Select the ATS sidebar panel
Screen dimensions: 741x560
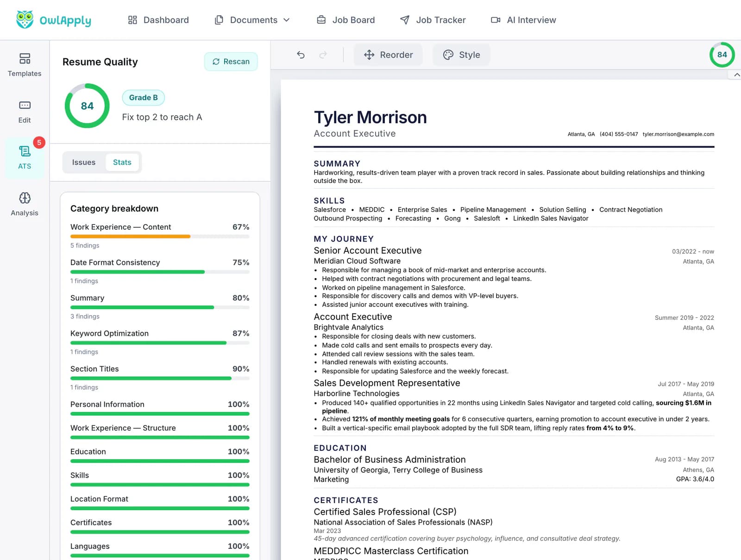(x=25, y=158)
